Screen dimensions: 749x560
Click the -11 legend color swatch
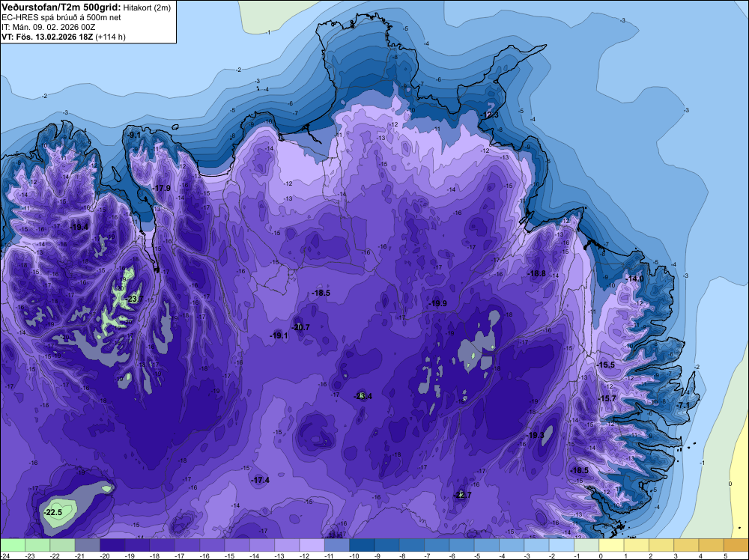337,545
